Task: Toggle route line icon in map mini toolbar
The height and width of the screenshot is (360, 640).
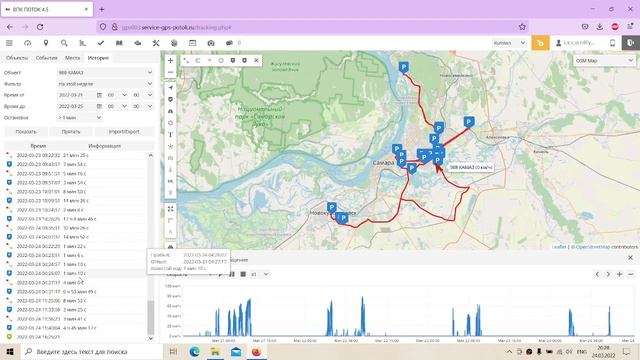Action: 186,60
